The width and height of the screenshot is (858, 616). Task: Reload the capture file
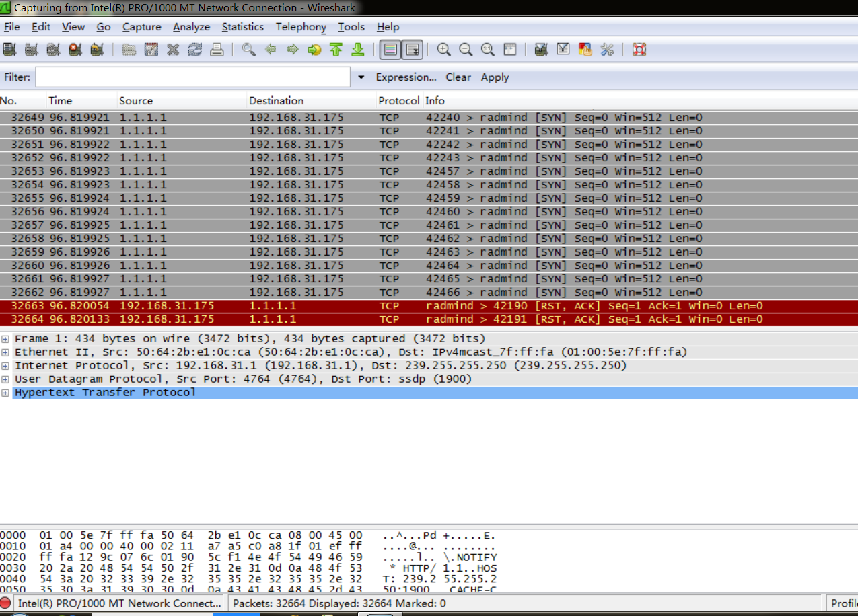pos(194,49)
